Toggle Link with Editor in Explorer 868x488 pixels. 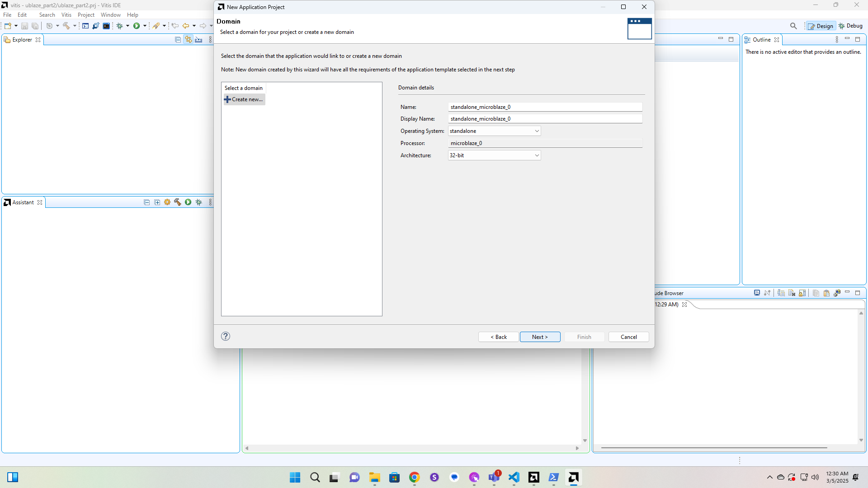(188, 40)
